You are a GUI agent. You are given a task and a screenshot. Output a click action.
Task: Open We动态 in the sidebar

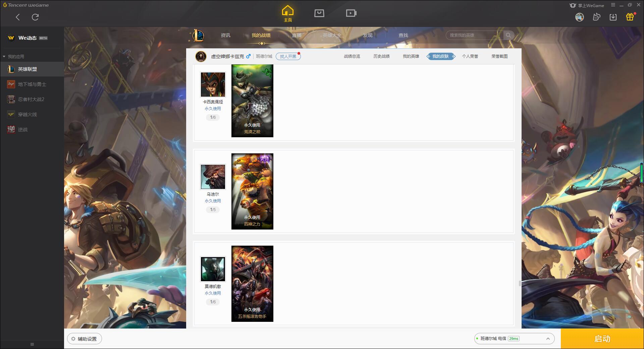tap(28, 38)
